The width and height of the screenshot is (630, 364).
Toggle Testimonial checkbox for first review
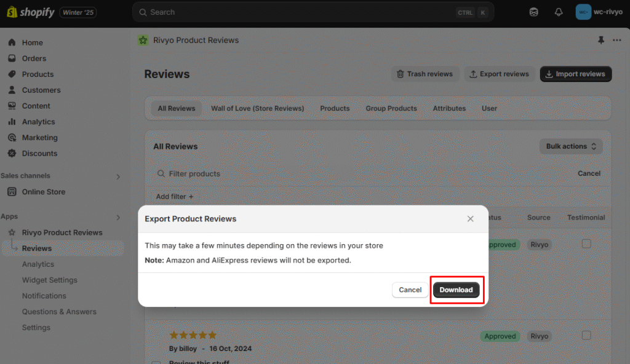coord(586,244)
